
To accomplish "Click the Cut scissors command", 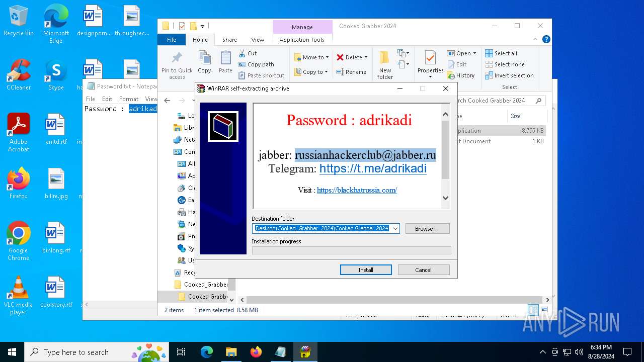I will click(x=247, y=53).
